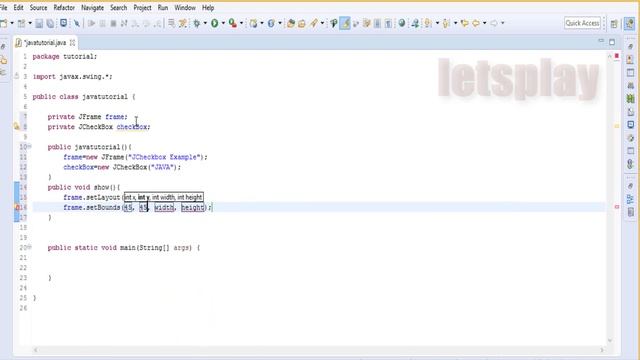Expand the external tools dropdown arrow
Image resolution: width=640 pixels, height=360 pixels.
pos(242,23)
